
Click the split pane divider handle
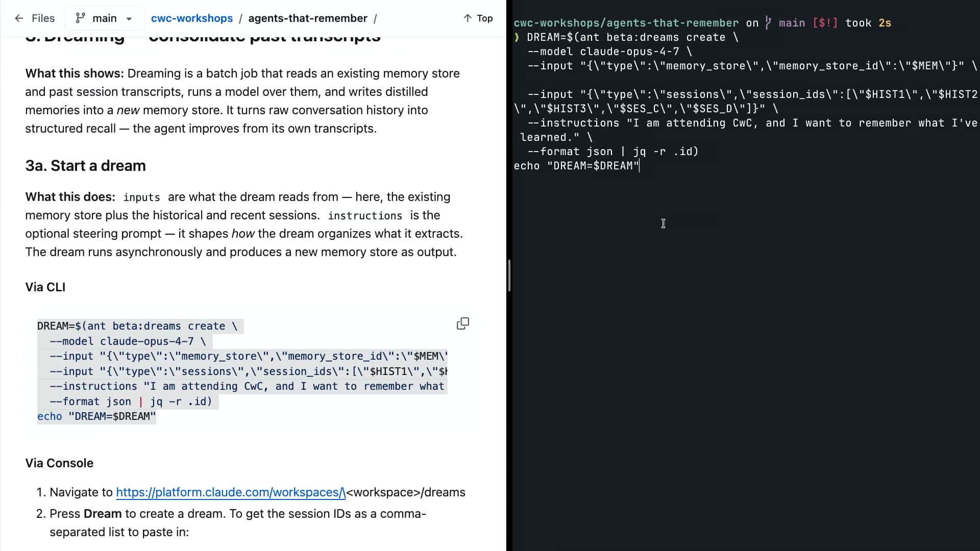509,275
